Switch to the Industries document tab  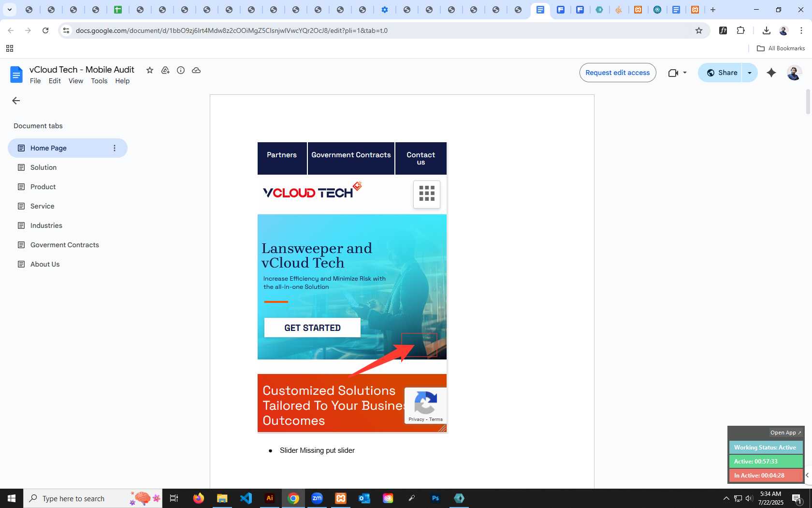(46, 225)
